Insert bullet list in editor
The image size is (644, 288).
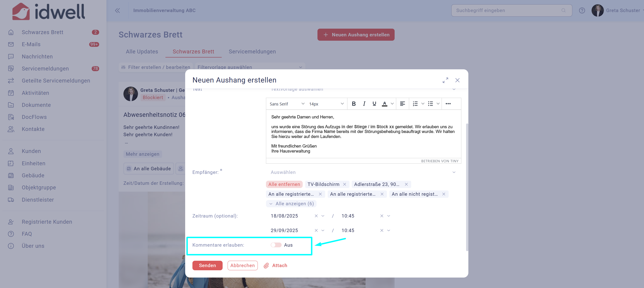point(430,104)
